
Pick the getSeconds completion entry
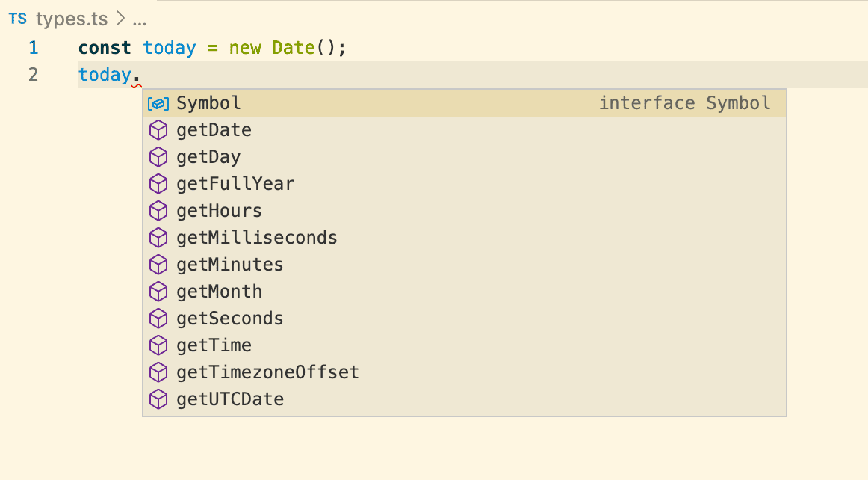coord(465,319)
